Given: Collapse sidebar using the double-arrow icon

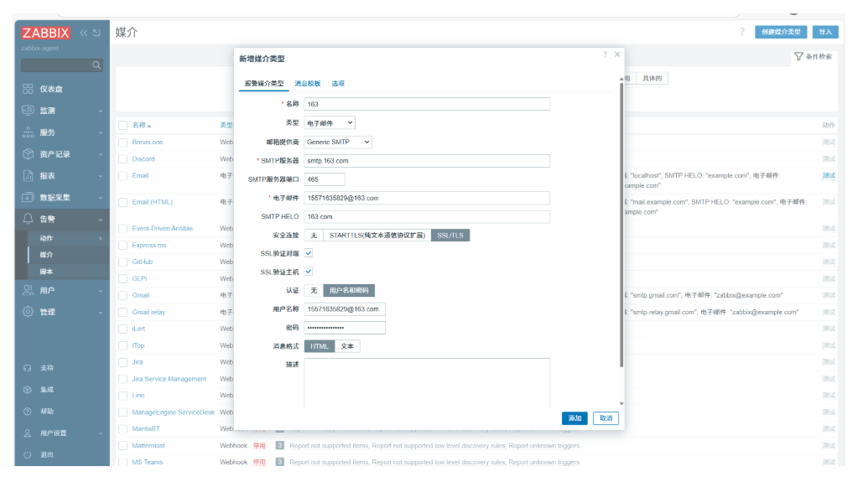Looking at the screenshot, I should coord(84,33).
